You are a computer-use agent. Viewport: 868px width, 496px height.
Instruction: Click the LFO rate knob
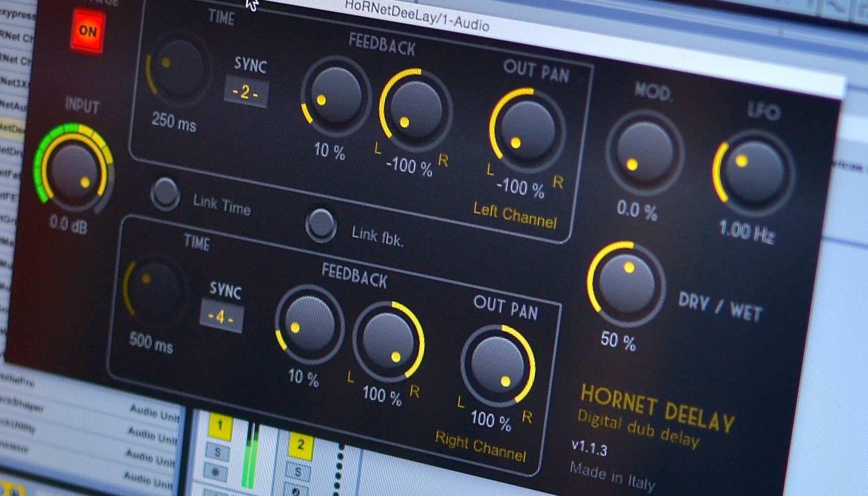pos(754,172)
